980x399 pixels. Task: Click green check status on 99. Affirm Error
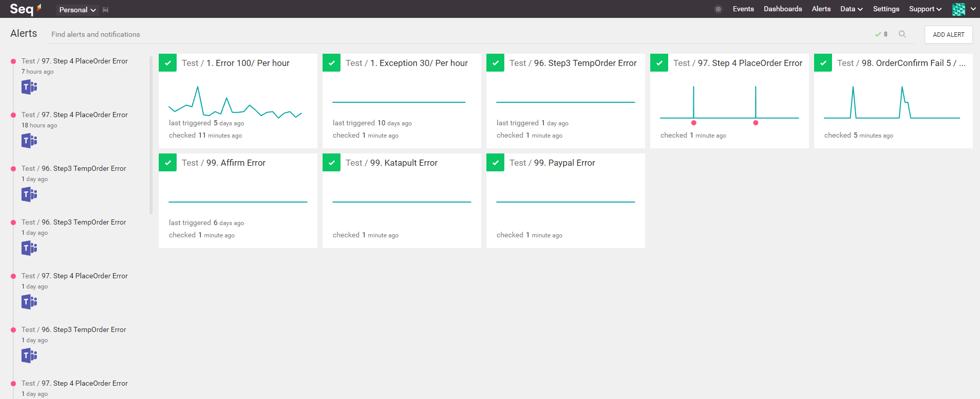pyautogui.click(x=168, y=163)
